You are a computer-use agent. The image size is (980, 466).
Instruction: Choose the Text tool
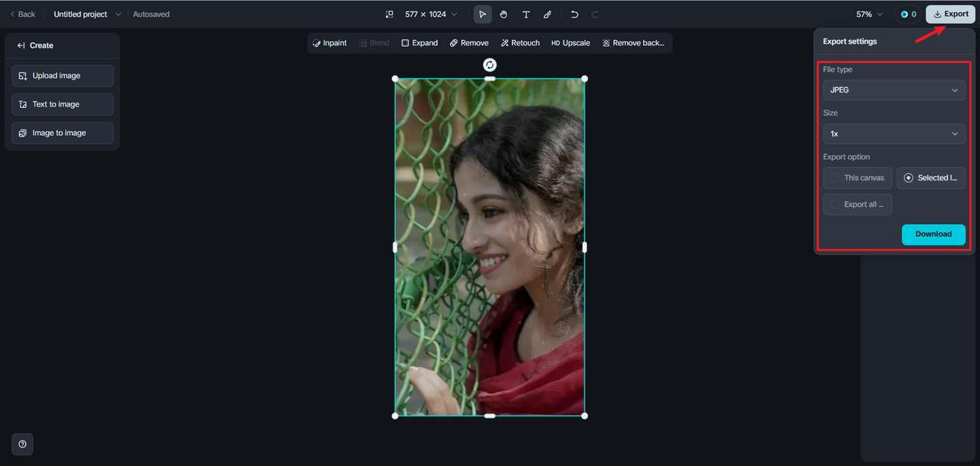(526, 14)
